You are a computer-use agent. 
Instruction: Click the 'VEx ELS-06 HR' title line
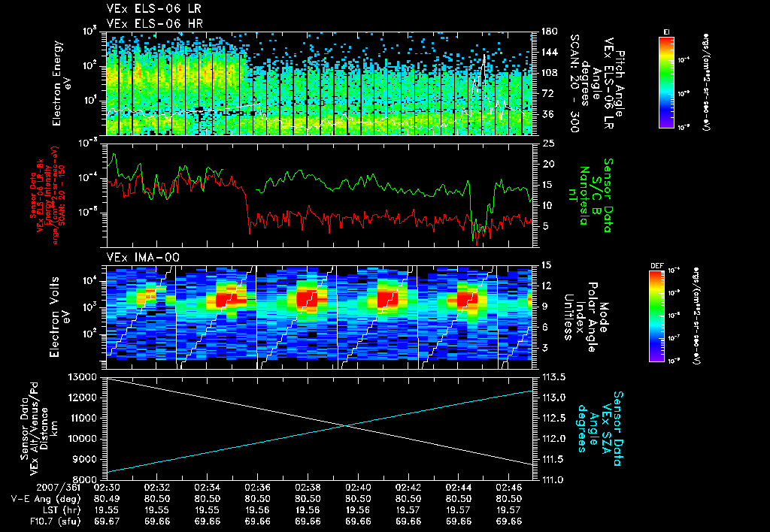pos(154,23)
